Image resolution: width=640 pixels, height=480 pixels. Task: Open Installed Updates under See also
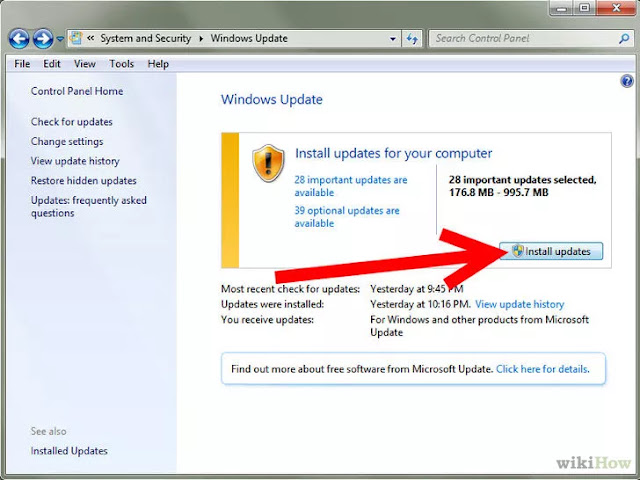(69, 451)
